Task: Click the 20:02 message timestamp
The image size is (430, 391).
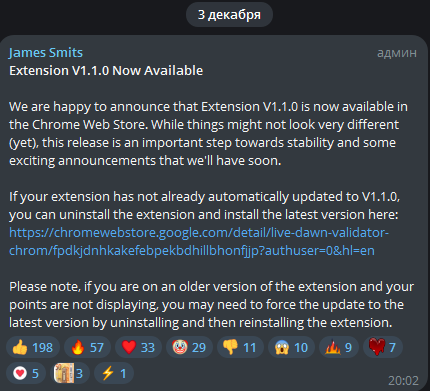Action: click(403, 380)
